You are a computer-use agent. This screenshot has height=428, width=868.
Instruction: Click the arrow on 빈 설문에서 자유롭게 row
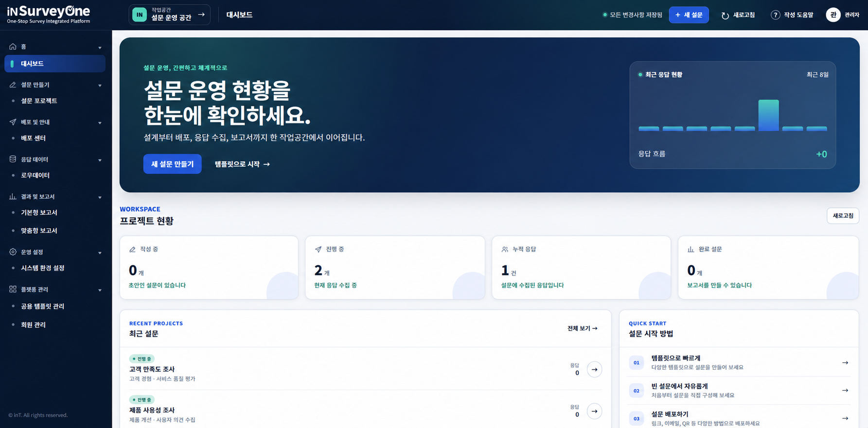point(845,391)
